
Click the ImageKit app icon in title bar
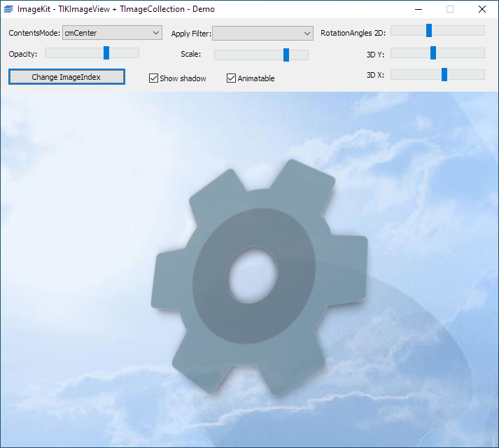(x=8, y=9)
